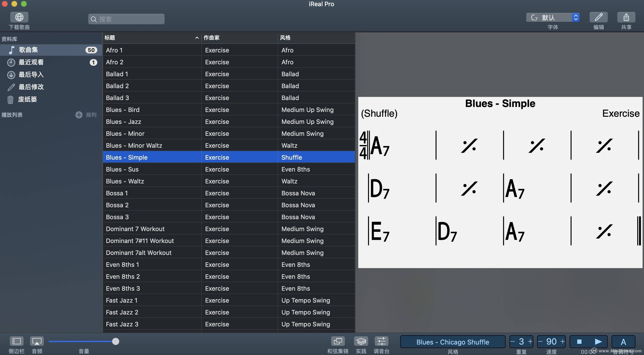Screen dimensions: 644x355
Task: Select the Ballad 1 song
Action: (229, 74)
